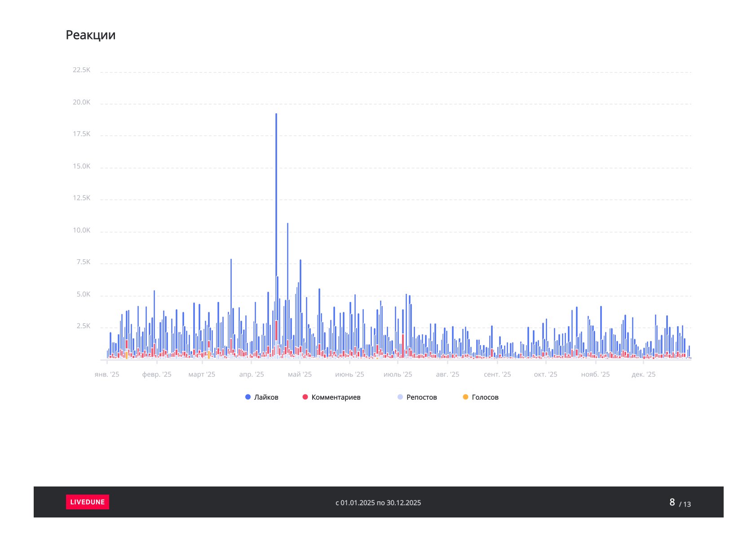Click the май '25 axis label
Viewport: 756px width, 535px height.
point(300,375)
